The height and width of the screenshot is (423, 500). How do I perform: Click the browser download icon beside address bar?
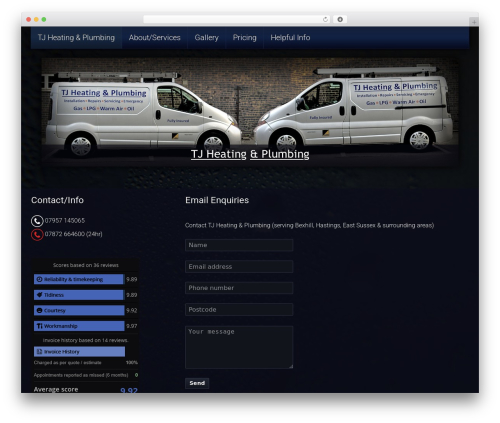(x=340, y=19)
